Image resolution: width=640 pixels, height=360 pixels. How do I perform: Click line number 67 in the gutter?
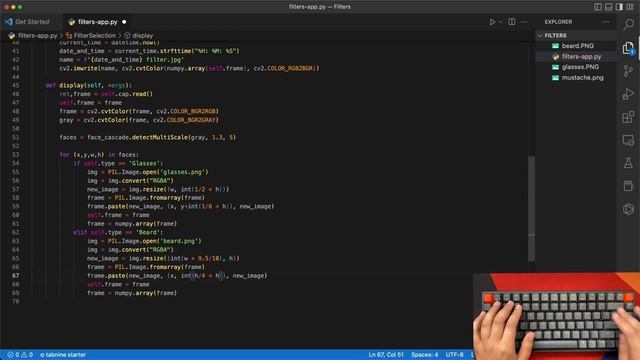click(16, 276)
